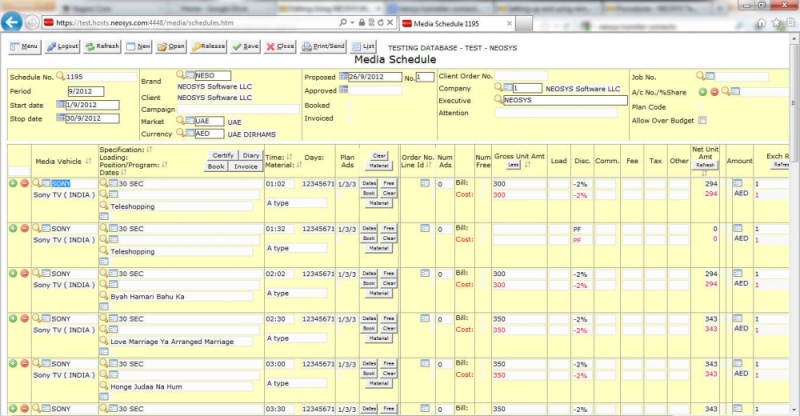The image size is (800, 416).
Task: Click the Open toolbar button
Action: (x=171, y=46)
